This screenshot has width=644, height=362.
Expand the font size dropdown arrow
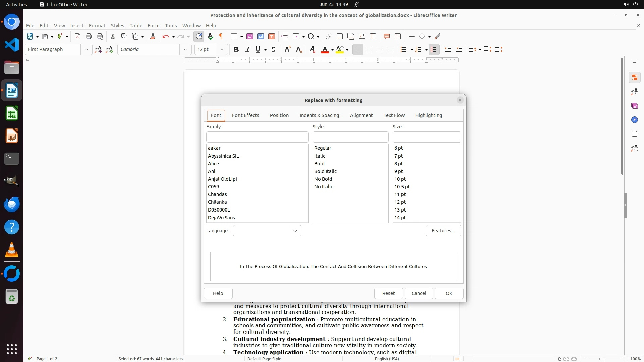[222, 50]
